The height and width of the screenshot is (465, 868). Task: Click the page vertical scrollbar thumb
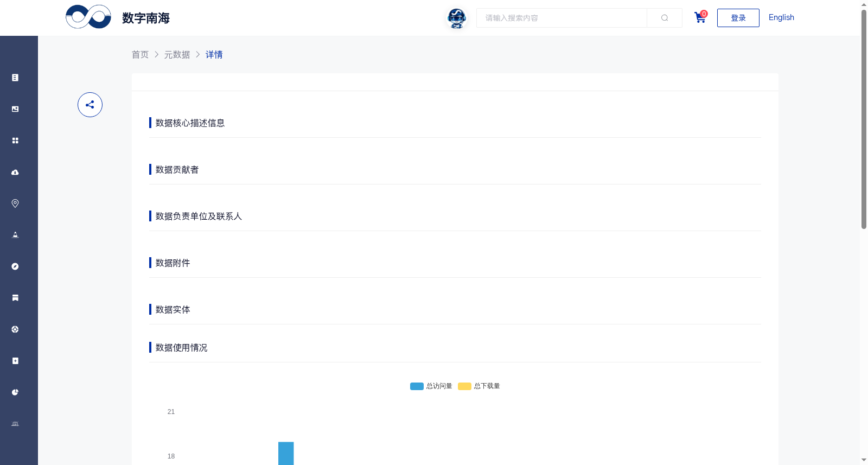pos(864,119)
